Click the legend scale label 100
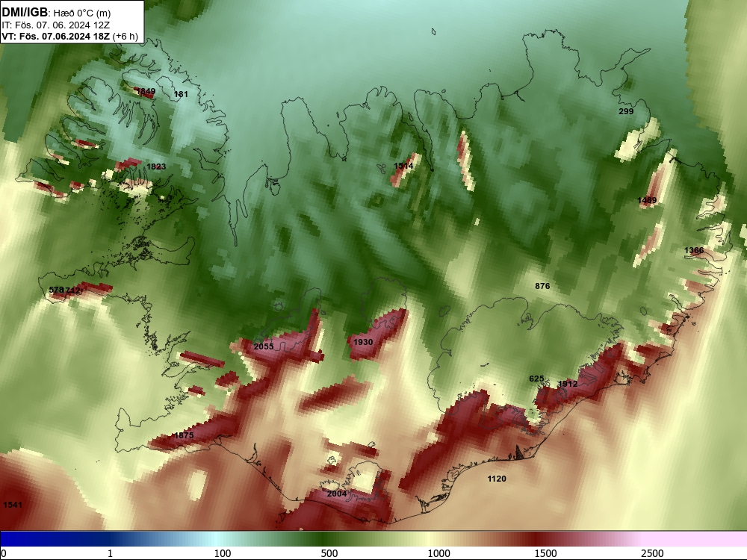 [x=223, y=553]
